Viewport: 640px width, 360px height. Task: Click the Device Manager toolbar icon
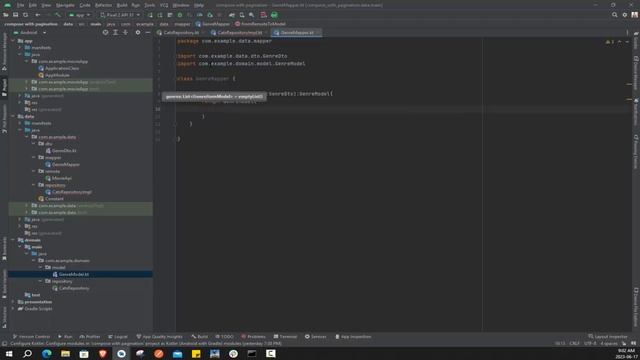pyautogui.click(x=242, y=15)
